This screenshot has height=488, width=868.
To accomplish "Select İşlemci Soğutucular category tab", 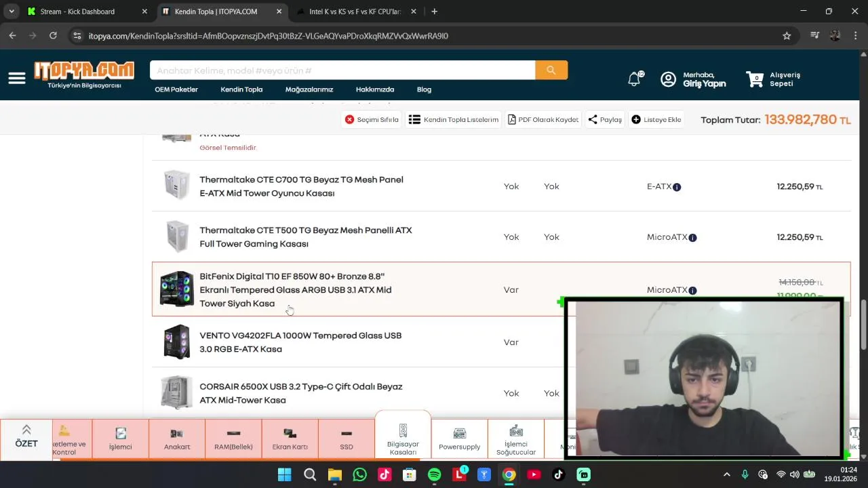I will pos(516,439).
